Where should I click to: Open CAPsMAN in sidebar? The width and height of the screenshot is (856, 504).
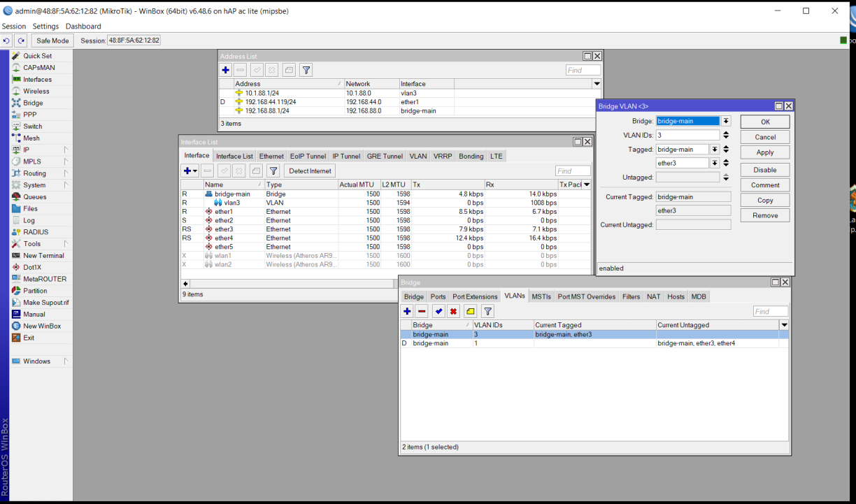tap(38, 68)
